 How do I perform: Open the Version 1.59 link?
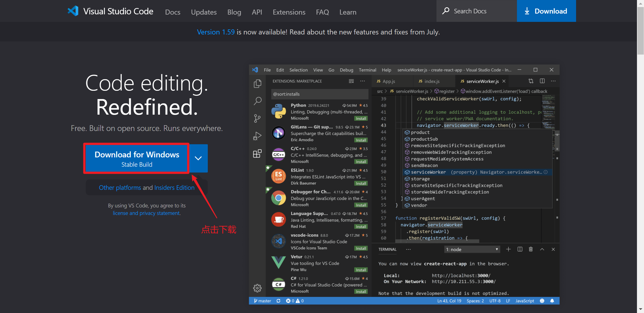coord(216,32)
